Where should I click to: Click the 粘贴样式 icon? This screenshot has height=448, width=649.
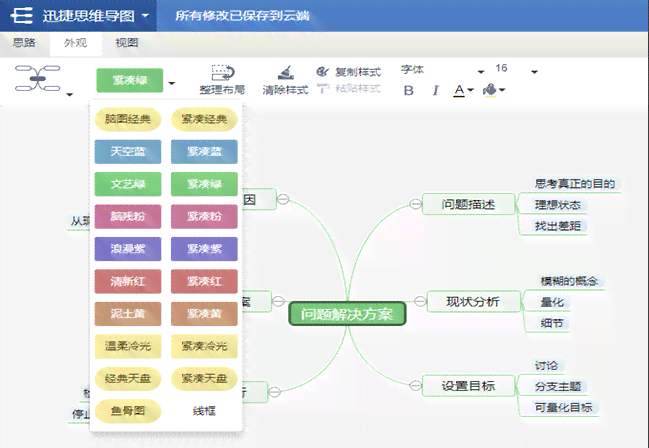323,88
